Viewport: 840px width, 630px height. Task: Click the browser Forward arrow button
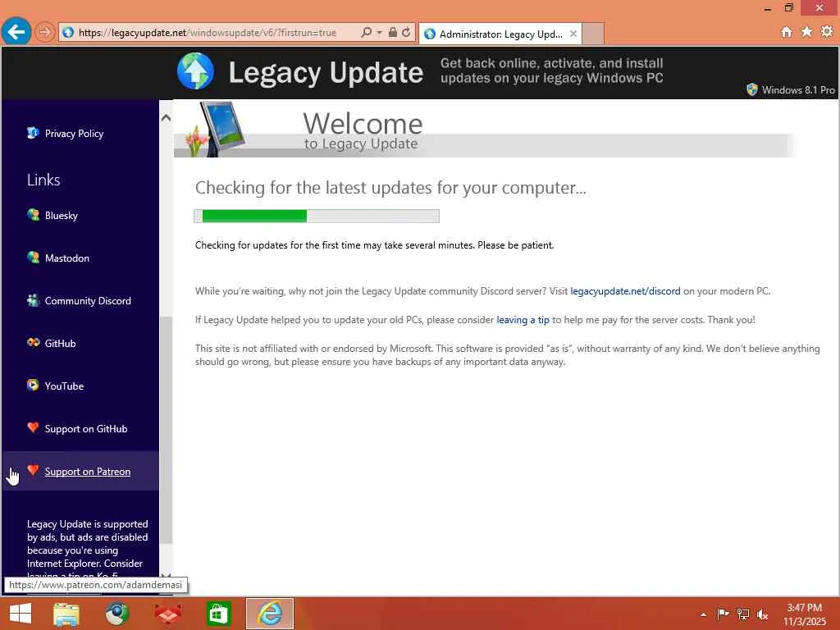coord(45,32)
